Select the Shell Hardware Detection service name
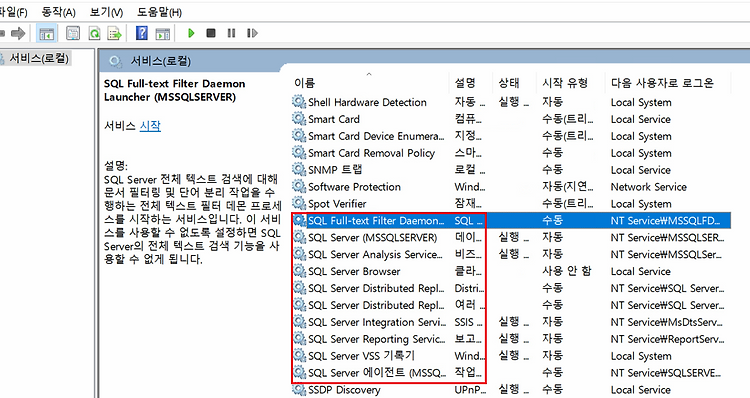The height and width of the screenshot is (398, 750). [367, 102]
